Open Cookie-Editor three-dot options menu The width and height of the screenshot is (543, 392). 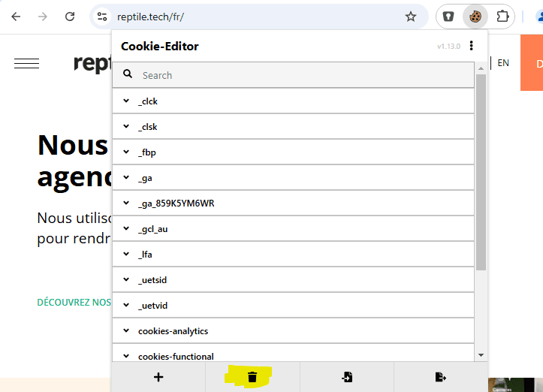[471, 46]
